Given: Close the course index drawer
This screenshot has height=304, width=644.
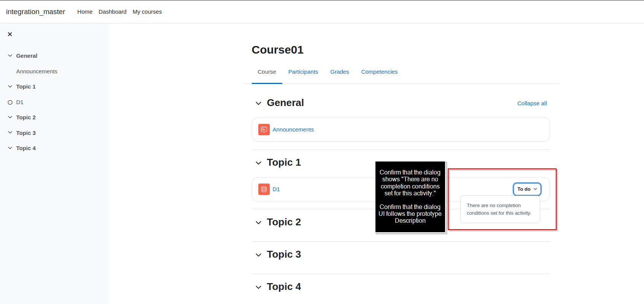Looking at the screenshot, I should point(10,34).
